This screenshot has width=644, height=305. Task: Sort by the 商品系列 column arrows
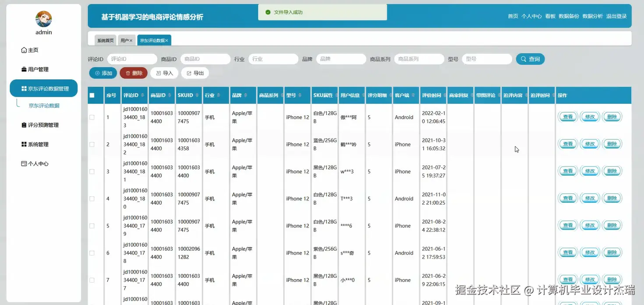coord(282,96)
